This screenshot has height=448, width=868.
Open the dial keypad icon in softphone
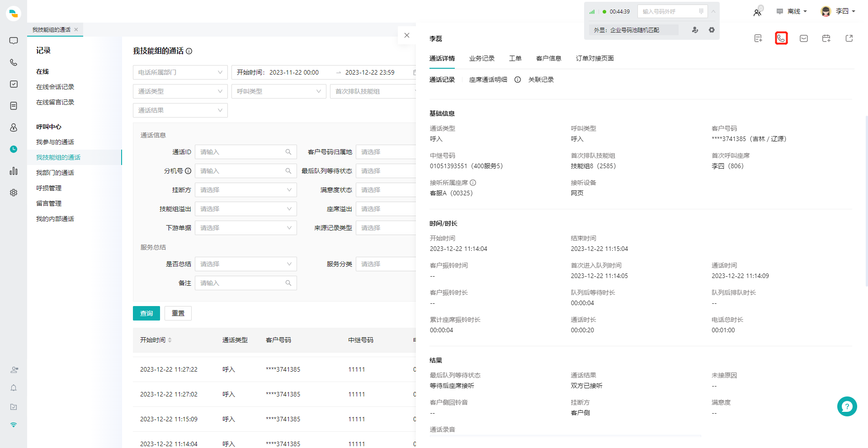[x=701, y=11]
